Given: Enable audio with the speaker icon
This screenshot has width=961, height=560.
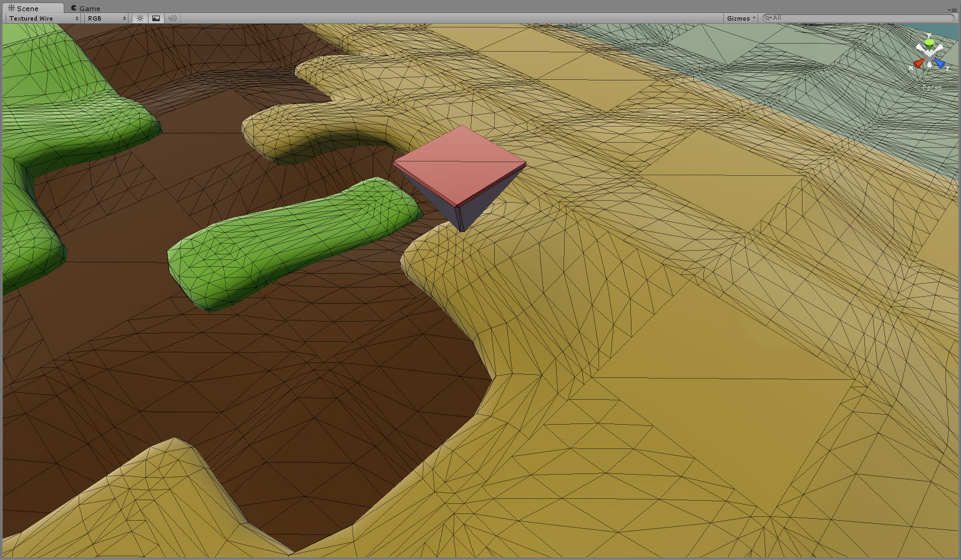Looking at the screenshot, I should [x=172, y=18].
